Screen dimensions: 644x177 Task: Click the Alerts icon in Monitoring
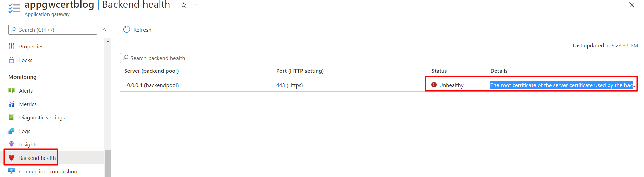pos(12,91)
